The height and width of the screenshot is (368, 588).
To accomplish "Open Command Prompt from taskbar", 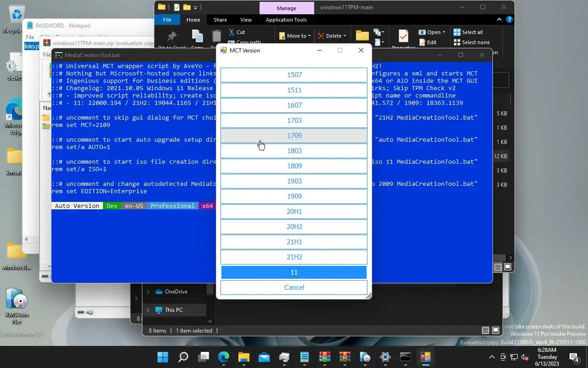I will pos(405,357).
